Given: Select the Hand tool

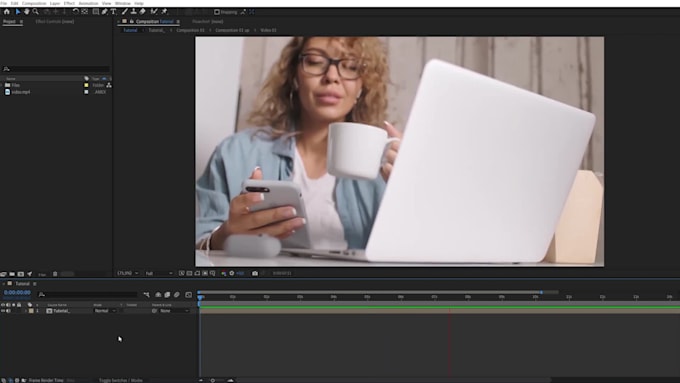Looking at the screenshot, I should [x=26, y=12].
